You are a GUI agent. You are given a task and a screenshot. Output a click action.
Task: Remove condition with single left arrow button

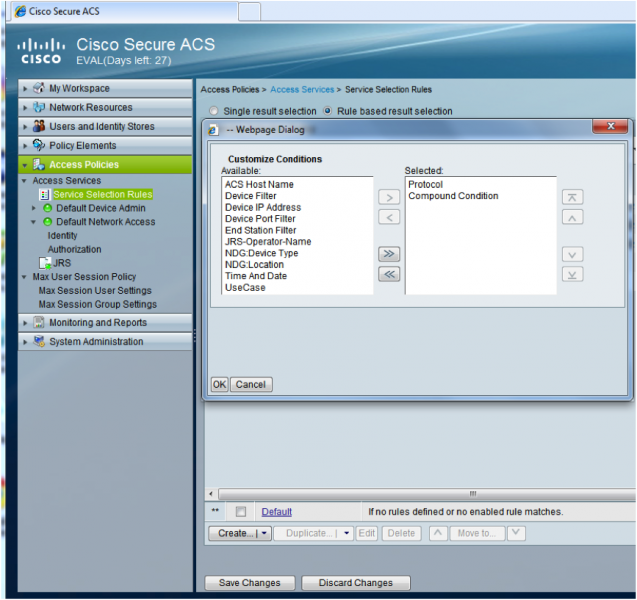click(389, 217)
